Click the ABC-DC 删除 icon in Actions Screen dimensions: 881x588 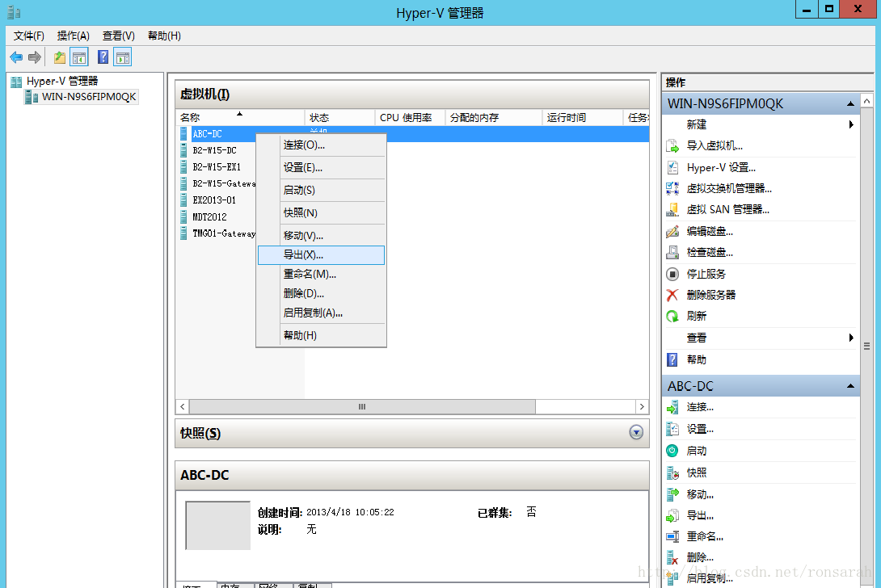(x=672, y=557)
